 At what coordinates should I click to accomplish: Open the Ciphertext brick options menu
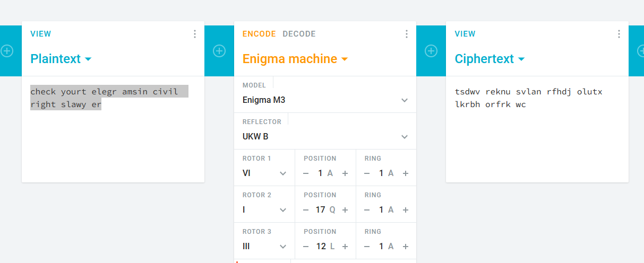pyautogui.click(x=619, y=34)
